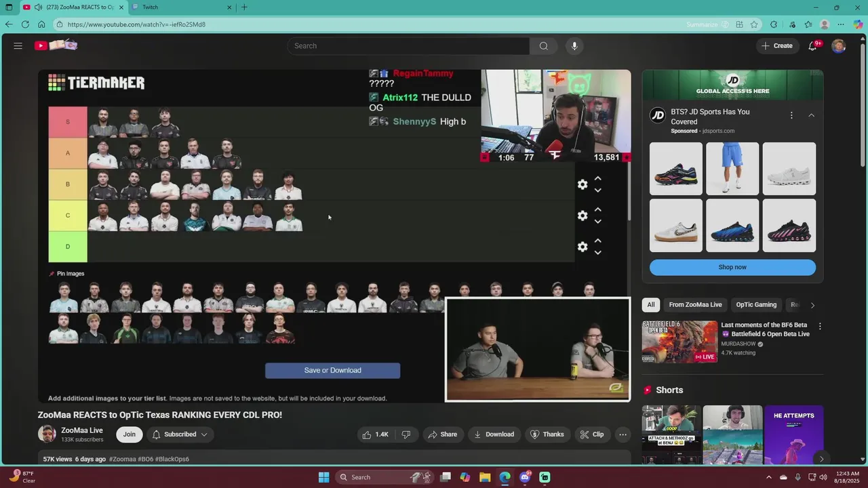868x488 pixels.
Task: Open options for Battlefield 6 live video
Action: point(820,327)
